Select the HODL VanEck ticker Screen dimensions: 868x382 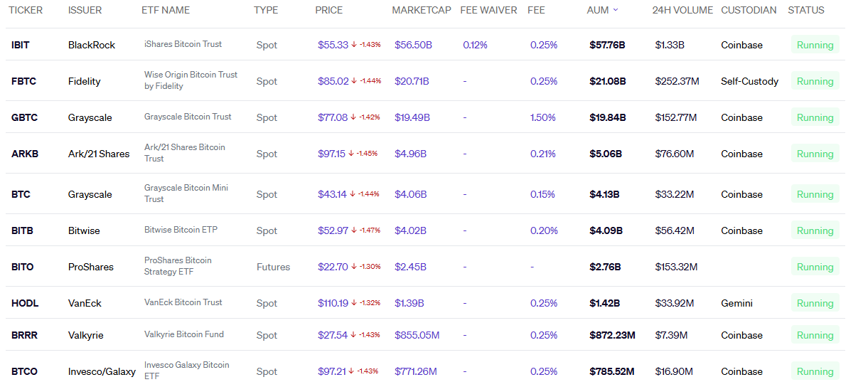point(25,303)
